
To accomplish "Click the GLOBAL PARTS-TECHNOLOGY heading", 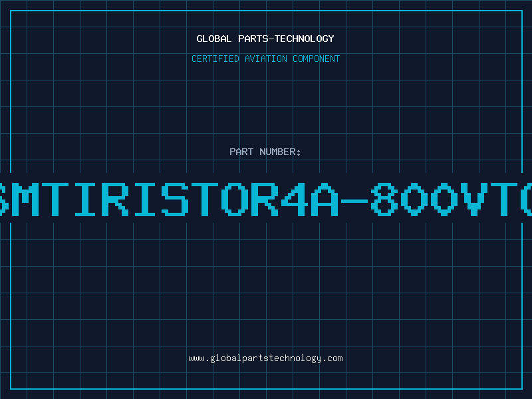I will [x=265, y=39].
